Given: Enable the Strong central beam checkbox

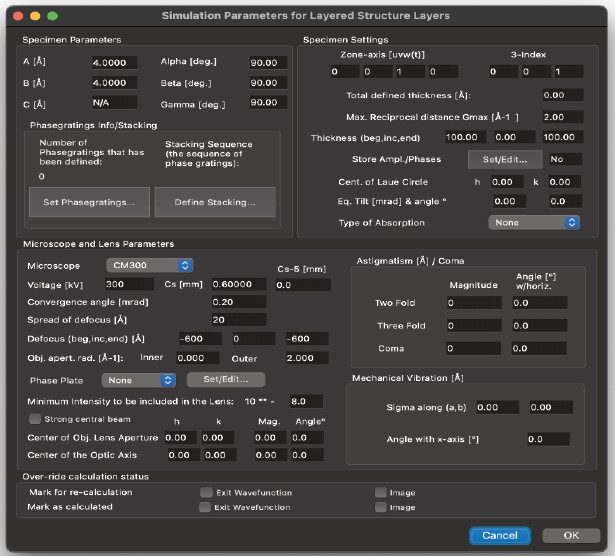Looking at the screenshot, I should pos(35,418).
